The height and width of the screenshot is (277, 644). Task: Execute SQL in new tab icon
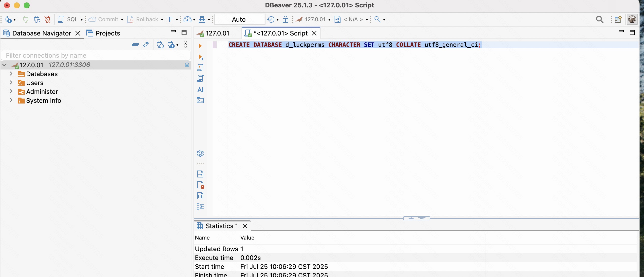(201, 57)
